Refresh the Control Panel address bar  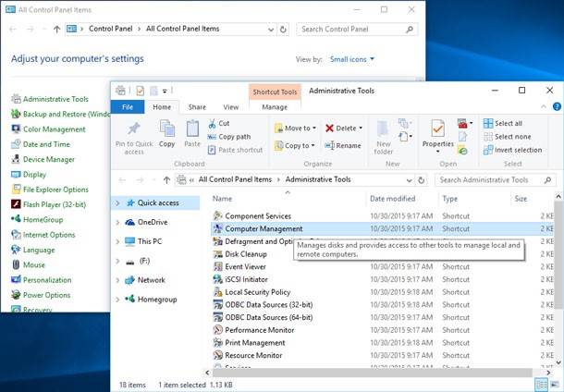283,30
